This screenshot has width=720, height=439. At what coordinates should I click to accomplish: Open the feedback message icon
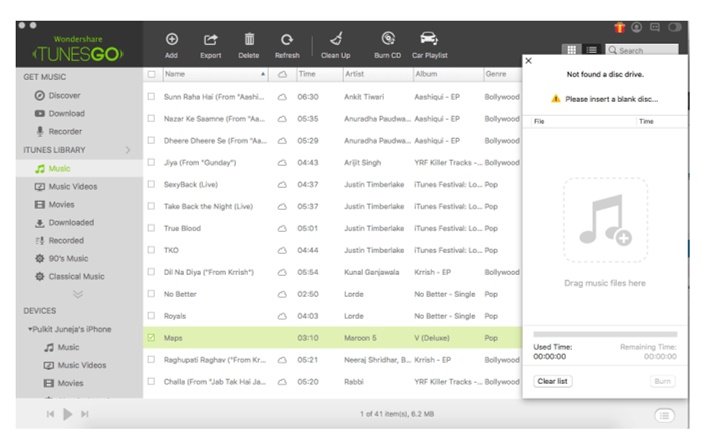655,28
